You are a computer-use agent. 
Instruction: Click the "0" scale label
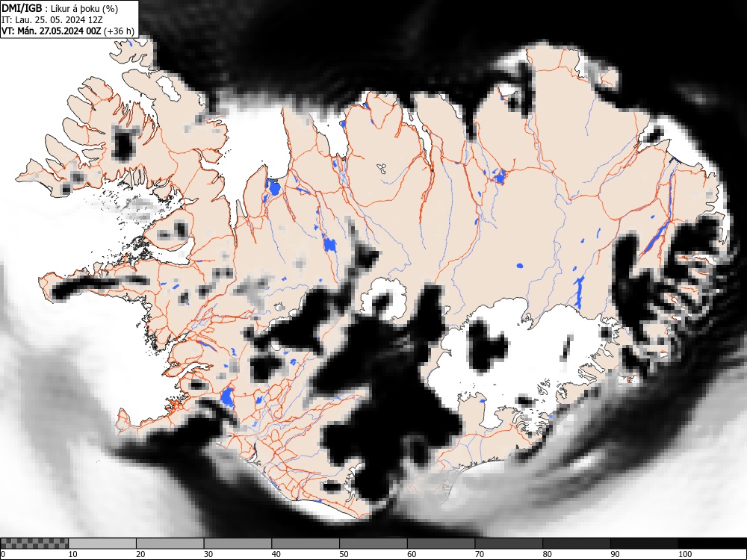pyautogui.click(x=3, y=554)
